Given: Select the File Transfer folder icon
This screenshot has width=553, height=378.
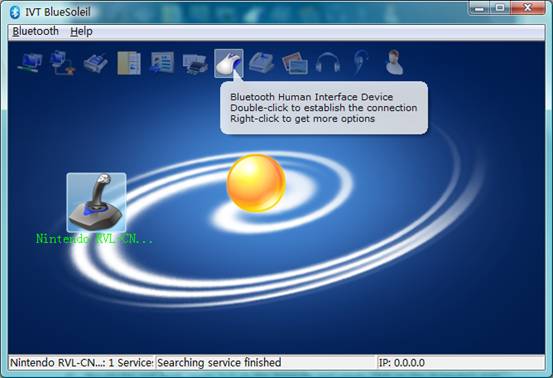Looking at the screenshot, I should pos(129,63).
